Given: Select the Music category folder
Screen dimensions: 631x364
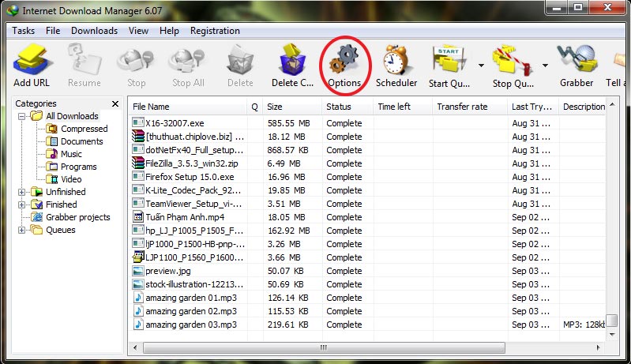Looking at the screenshot, I should [71, 154].
